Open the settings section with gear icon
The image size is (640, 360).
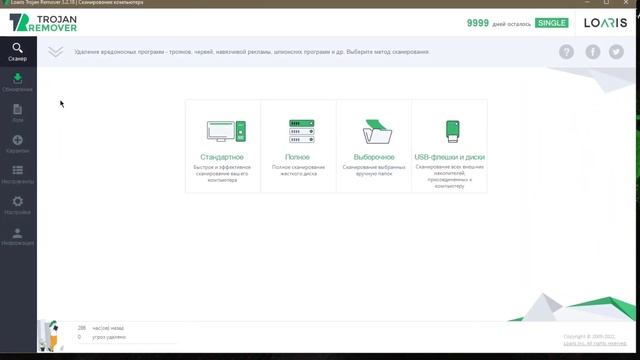[18, 205]
